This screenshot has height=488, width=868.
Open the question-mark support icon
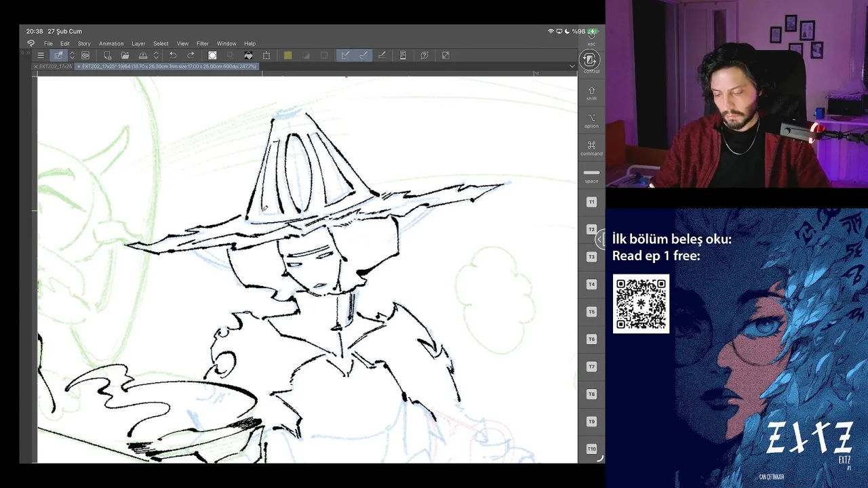click(x=425, y=56)
